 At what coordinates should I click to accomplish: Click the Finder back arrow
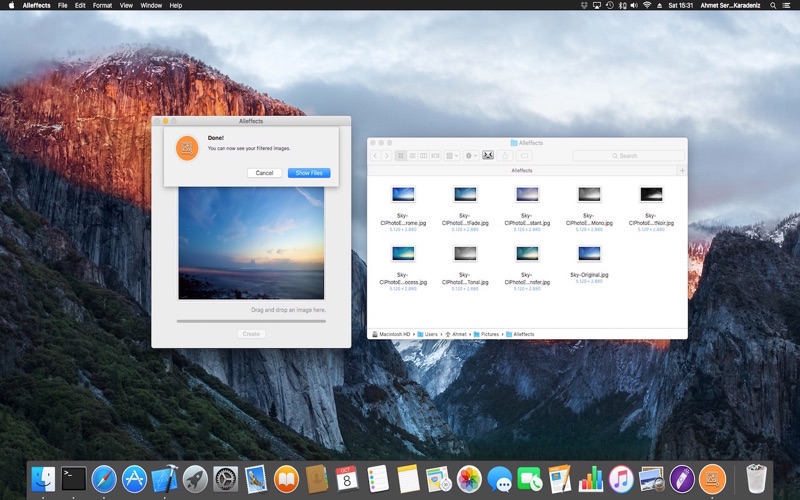(375, 156)
